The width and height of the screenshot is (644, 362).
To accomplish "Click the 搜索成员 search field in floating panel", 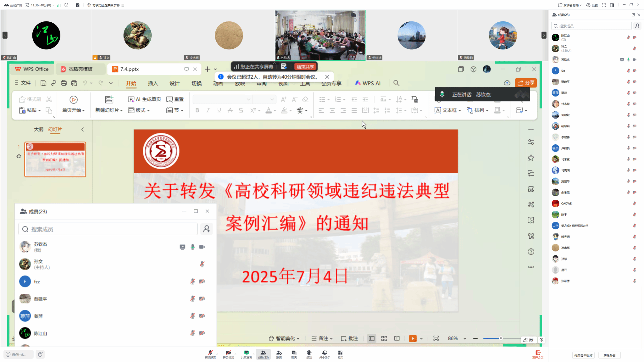I will point(108,229).
